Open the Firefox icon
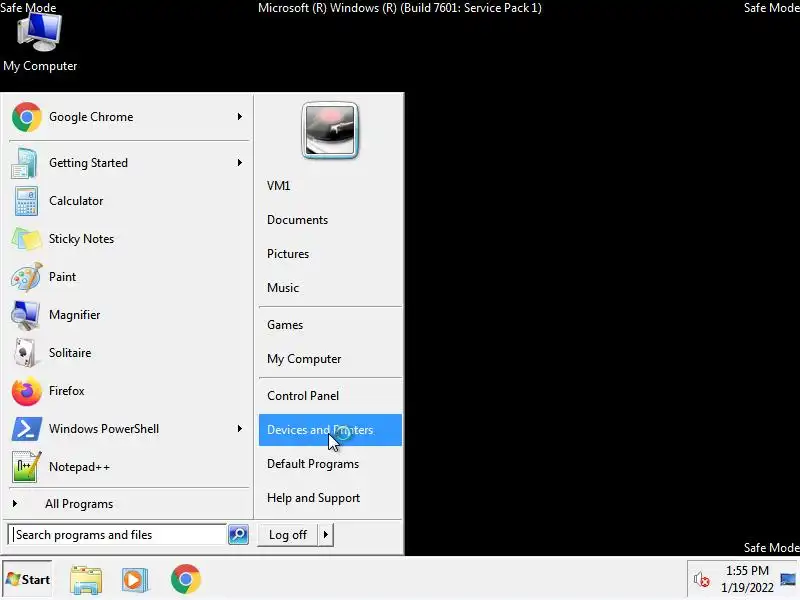Viewport: 800px width, 600px height. [x=26, y=391]
